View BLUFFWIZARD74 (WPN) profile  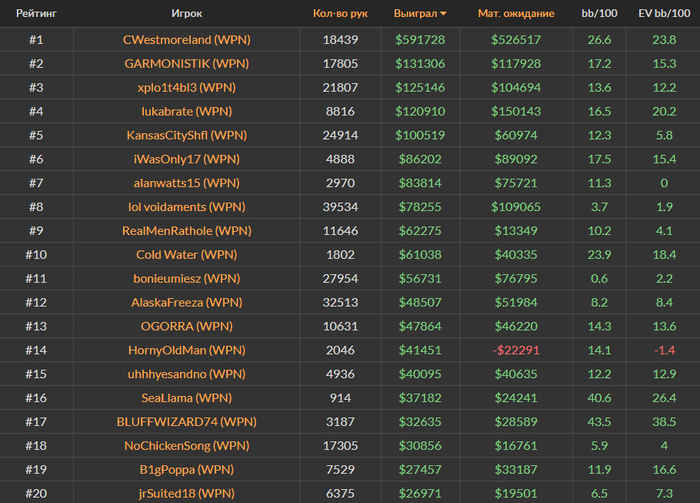click(x=186, y=422)
